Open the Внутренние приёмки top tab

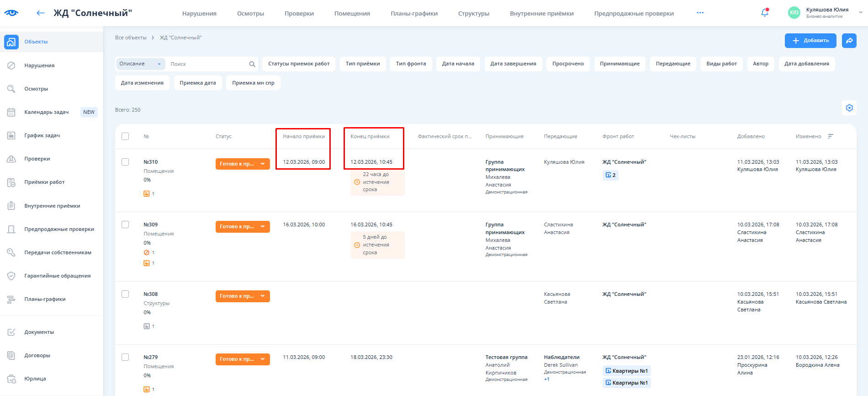click(541, 14)
